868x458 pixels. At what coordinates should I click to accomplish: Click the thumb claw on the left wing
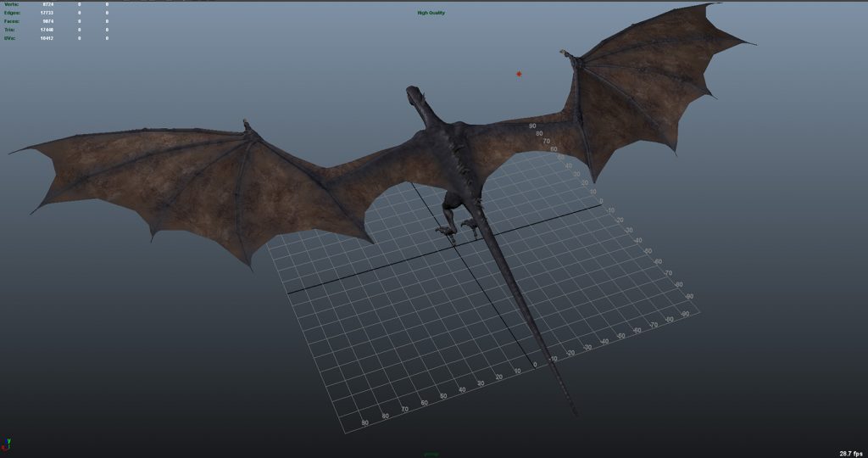click(x=247, y=125)
